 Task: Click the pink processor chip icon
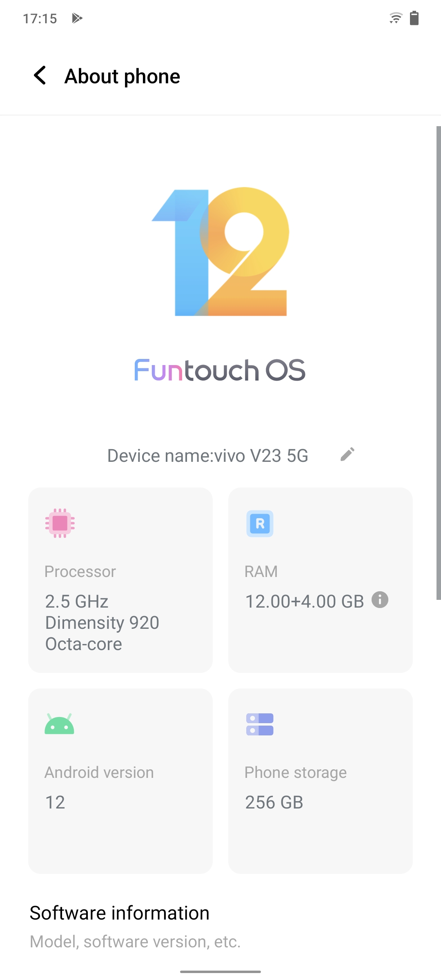(60, 523)
